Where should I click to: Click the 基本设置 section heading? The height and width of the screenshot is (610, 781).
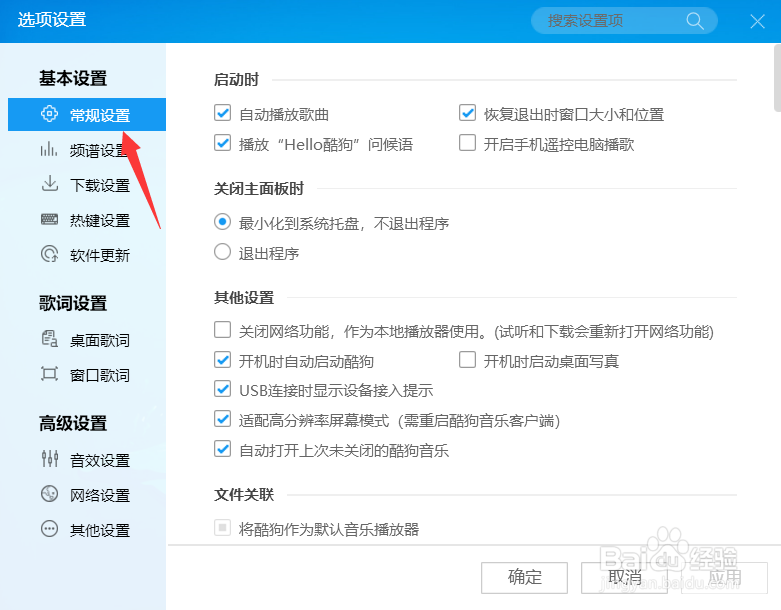[73, 78]
